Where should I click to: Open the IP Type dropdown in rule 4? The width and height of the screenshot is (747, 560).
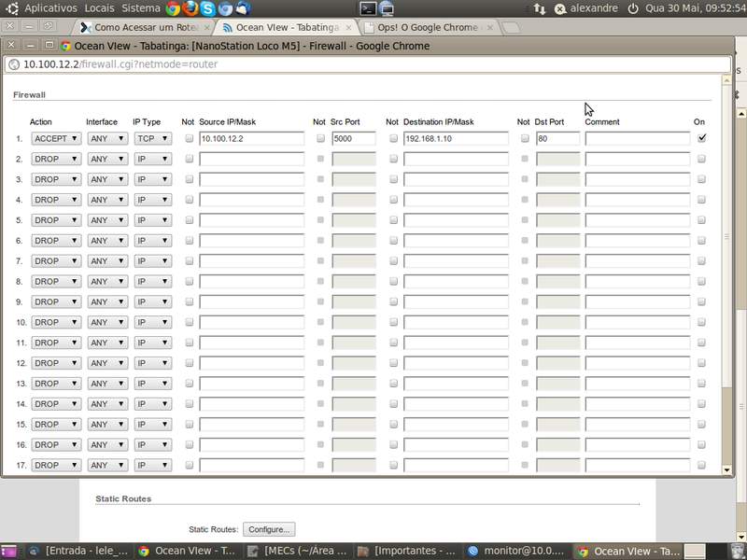pos(152,200)
